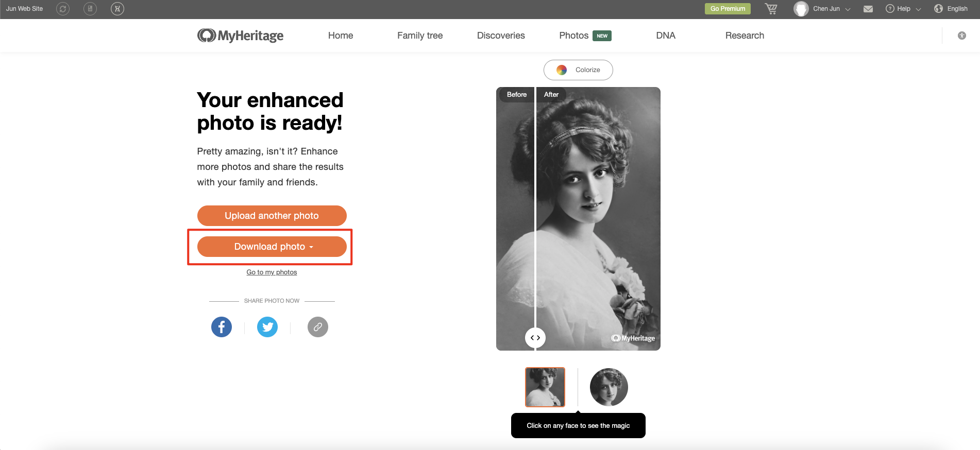Click the sync icon next to Jun Web Site
The height and width of the screenshot is (450, 980).
tap(63, 8)
